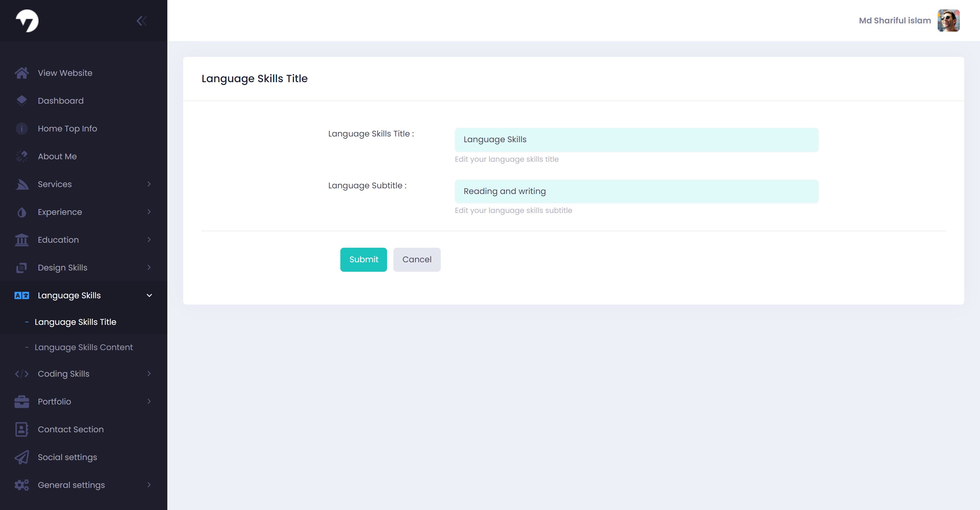The width and height of the screenshot is (980, 510).
Task: Click the Contact Section address-book icon
Action: 22,429
